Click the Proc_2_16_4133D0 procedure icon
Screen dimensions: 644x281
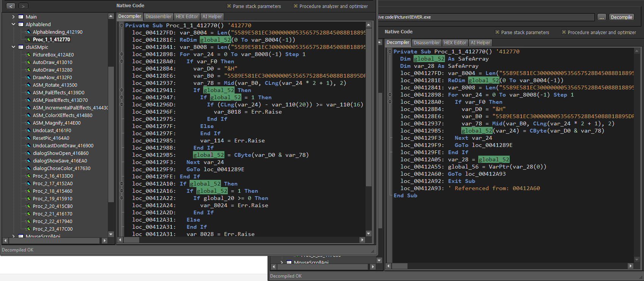tap(28, 176)
